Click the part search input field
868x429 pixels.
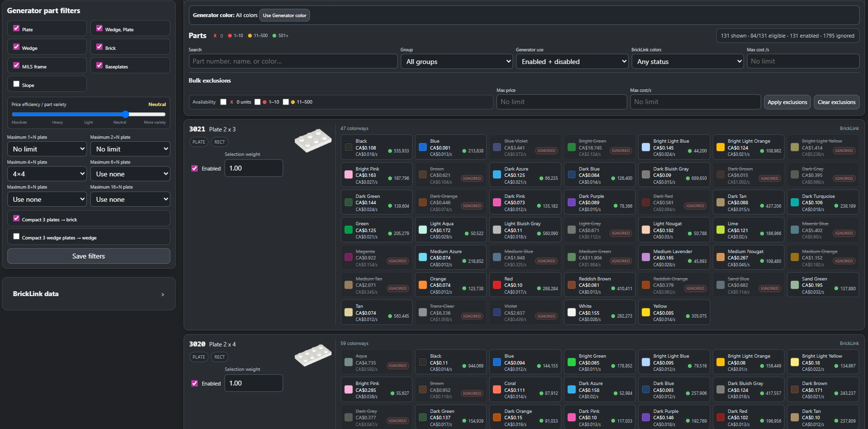pyautogui.click(x=293, y=62)
